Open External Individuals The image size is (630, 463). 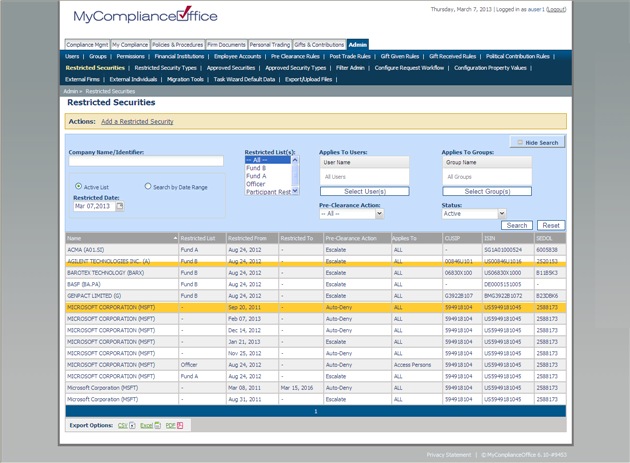(x=133, y=80)
